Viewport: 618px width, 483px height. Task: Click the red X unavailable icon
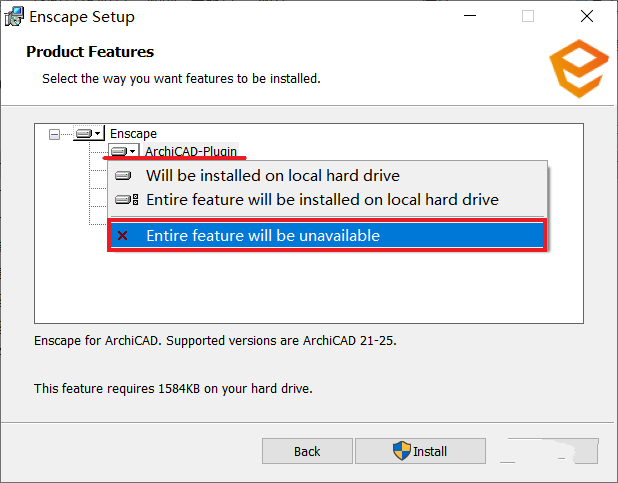pyautogui.click(x=123, y=235)
